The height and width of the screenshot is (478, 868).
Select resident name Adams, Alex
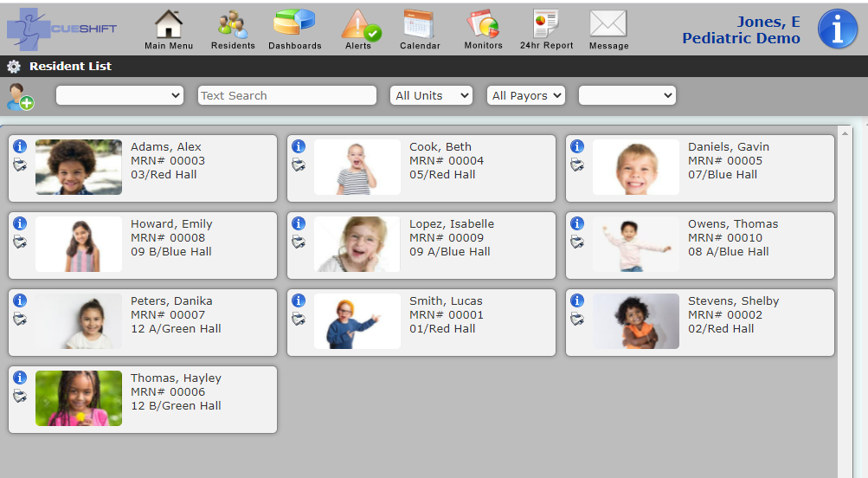coord(165,147)
